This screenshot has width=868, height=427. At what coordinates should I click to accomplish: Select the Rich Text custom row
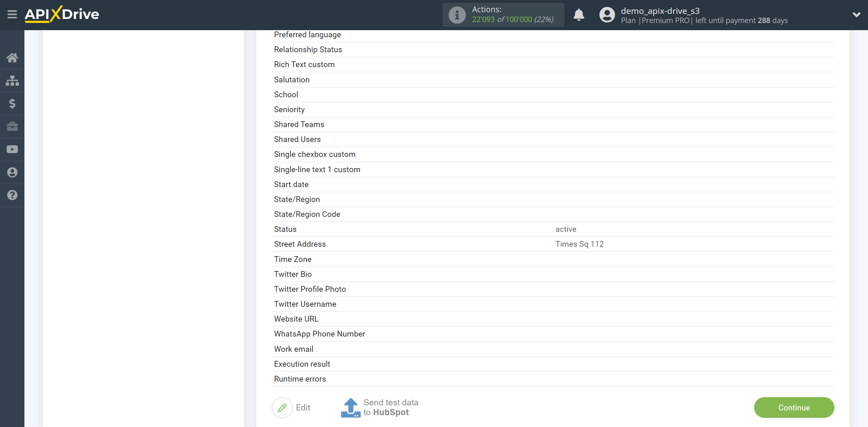coord(553,65)
